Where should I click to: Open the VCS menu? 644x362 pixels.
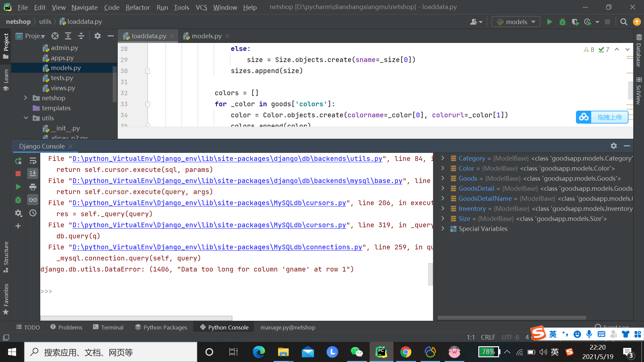tap(201, 7)
